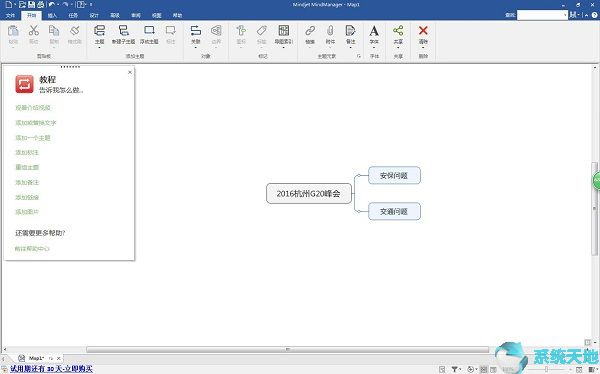600x374 pixels.
Task: Open the add or replace text tutorial link
Action: tap(36, 123)
